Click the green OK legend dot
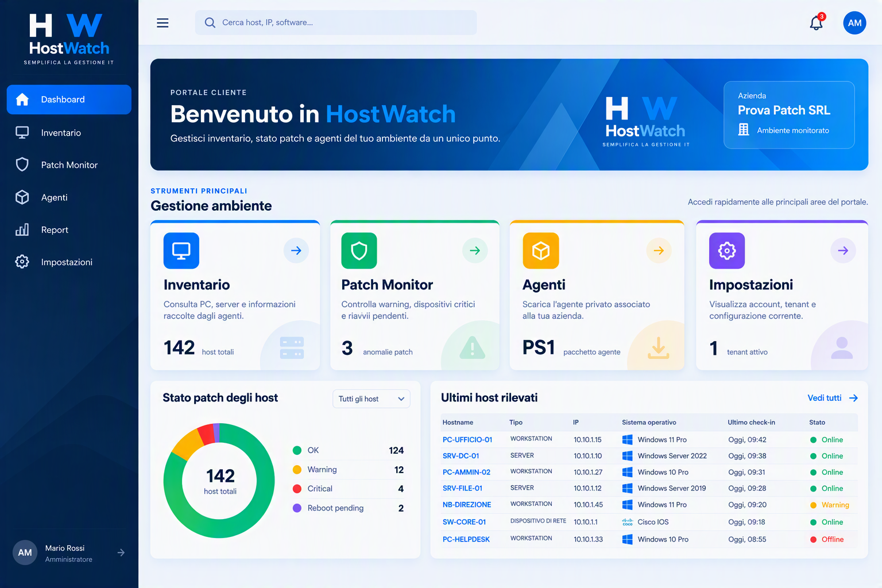Viewport: 882px width, 588px height. tap(297, 450)
